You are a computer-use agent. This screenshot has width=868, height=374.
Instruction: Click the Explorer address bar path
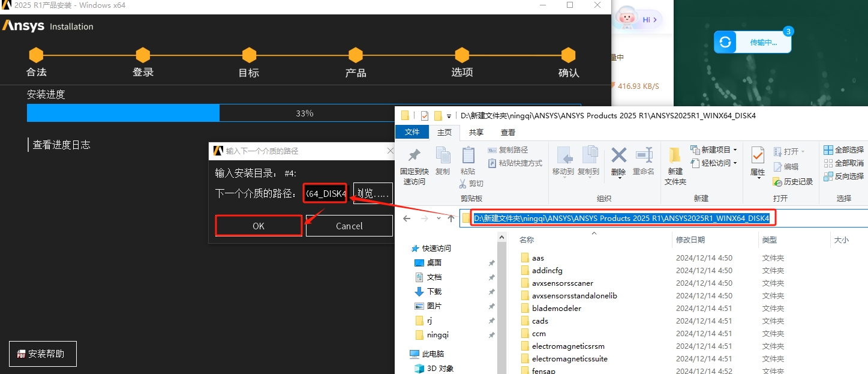(x=621, y=219)
